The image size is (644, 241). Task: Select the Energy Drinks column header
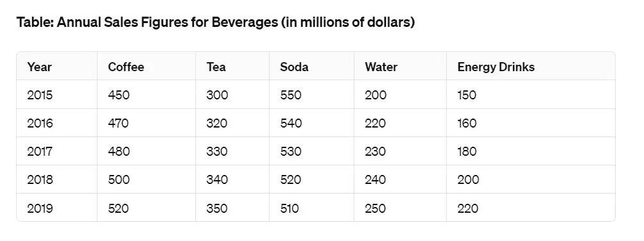click(x=496, y=67)
